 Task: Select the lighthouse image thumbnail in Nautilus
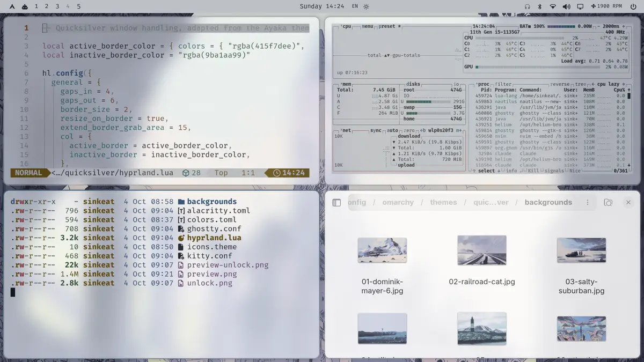(x=482, y=328)
